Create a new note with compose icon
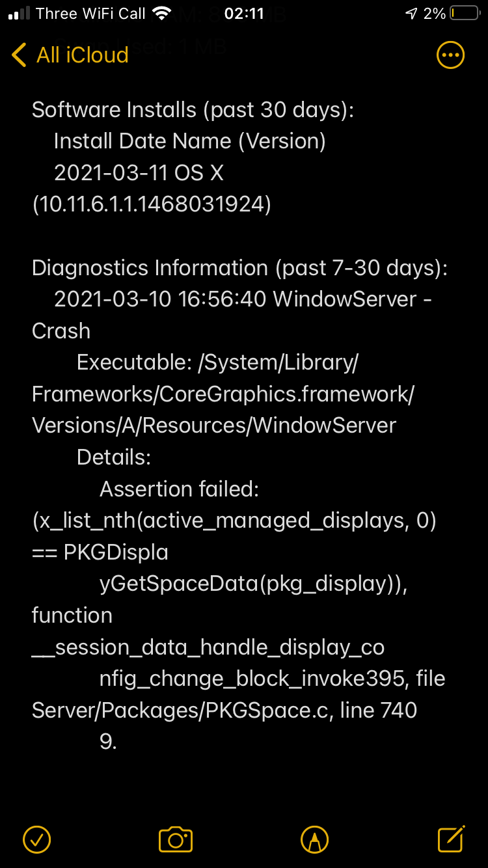Image resolution: width=488 pixels, height=868 pixels. (x=452, y=838)
